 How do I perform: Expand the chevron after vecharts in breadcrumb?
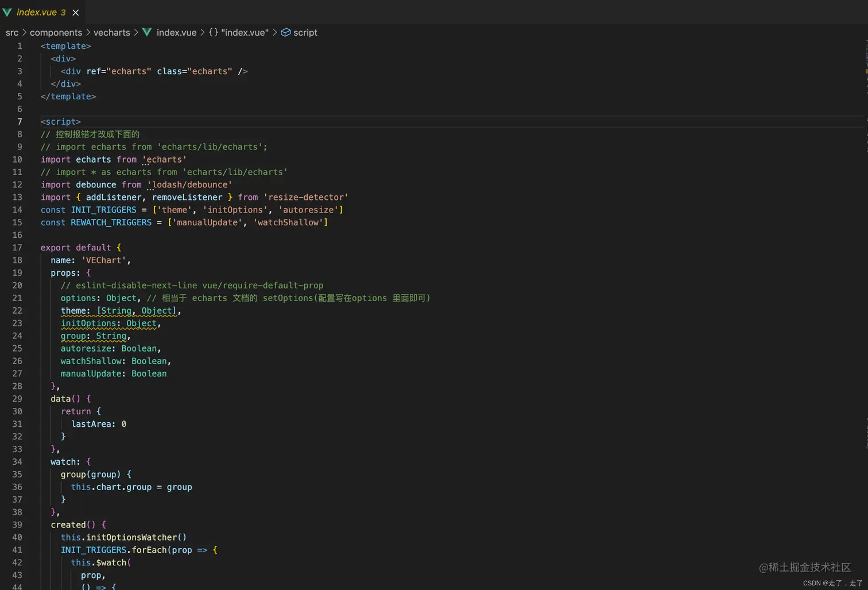[x=136, y=33]
